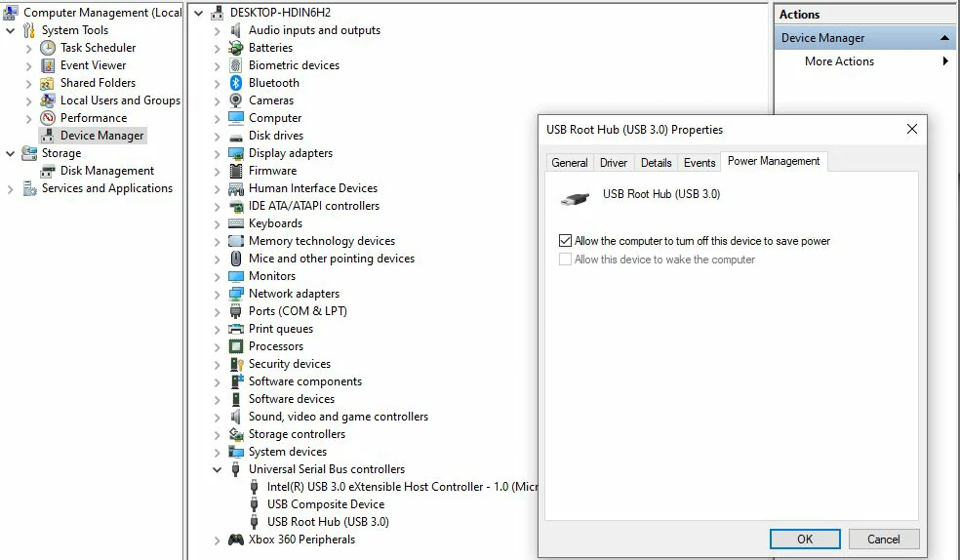This screenshot has width=960, height=560.
Task: Switch to the Driver tab
Action: (x=614, y=162)
